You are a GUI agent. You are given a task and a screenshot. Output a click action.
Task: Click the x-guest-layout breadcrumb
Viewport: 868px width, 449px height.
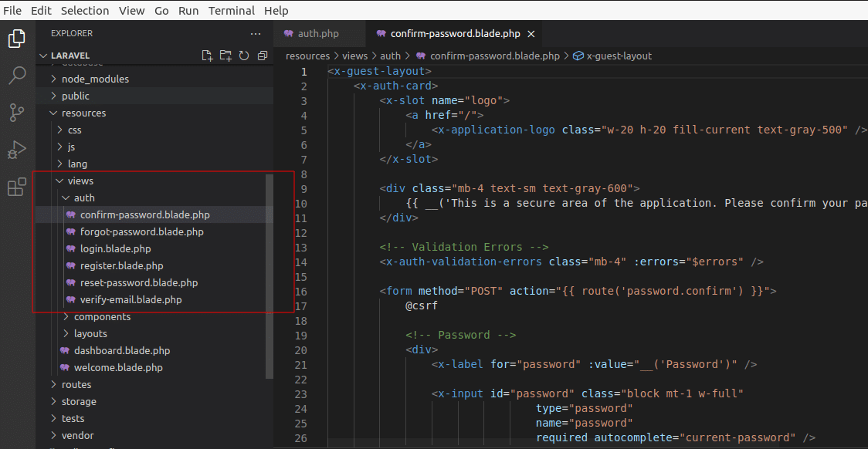pos(619,56)
